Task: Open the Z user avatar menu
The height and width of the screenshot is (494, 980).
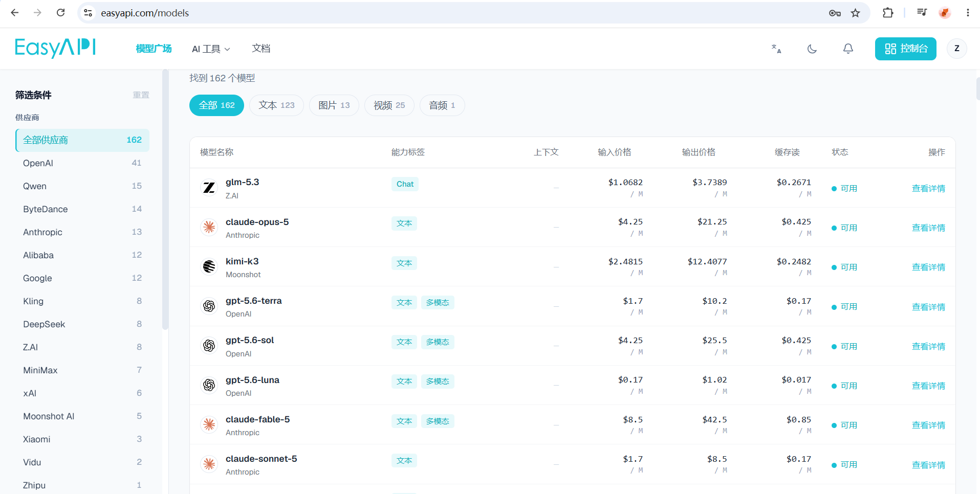Action: coord(956,49)
